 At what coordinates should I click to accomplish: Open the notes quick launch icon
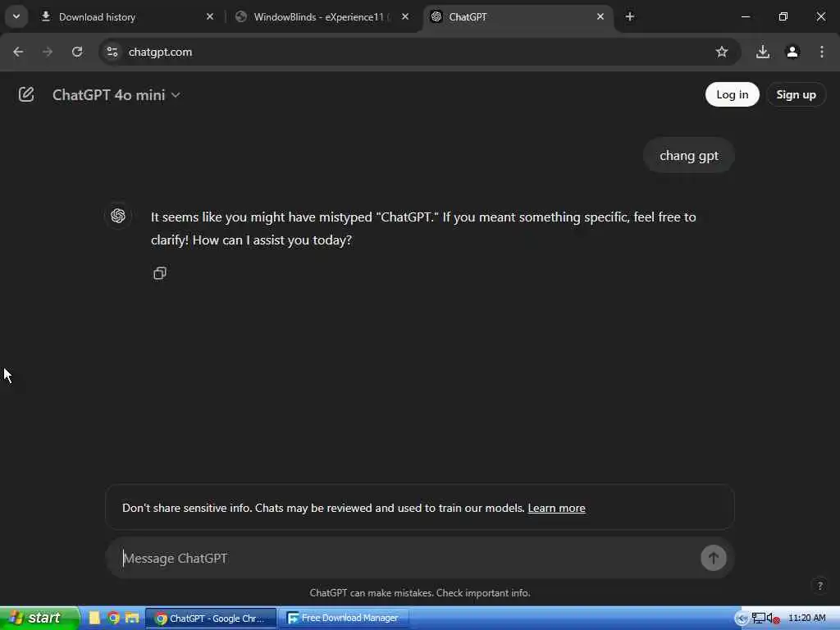tap(95, 619)
